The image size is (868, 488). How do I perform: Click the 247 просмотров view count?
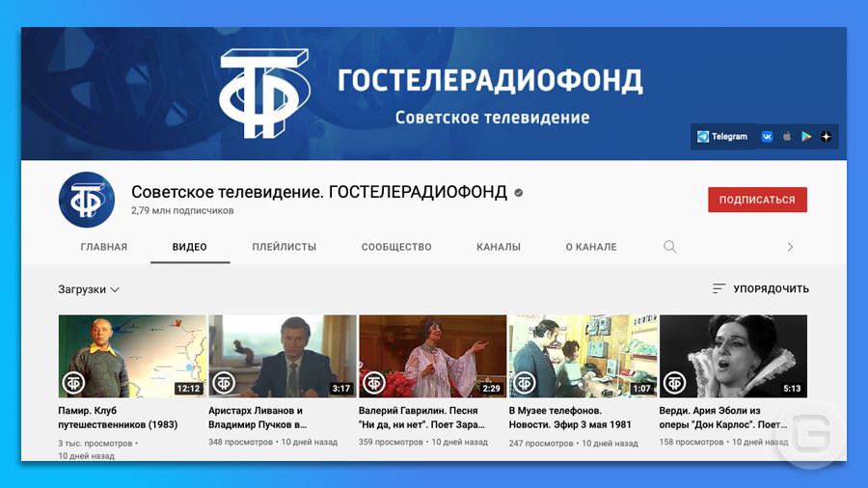click(541, 444)
